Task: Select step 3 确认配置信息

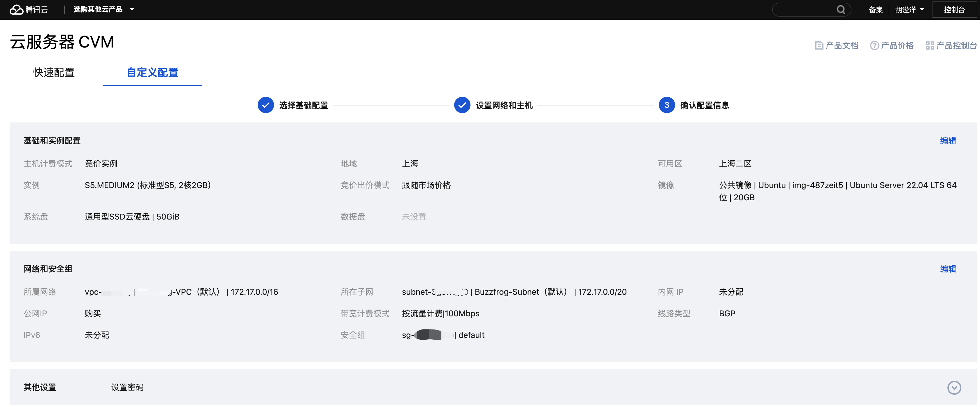Action: 704,105
